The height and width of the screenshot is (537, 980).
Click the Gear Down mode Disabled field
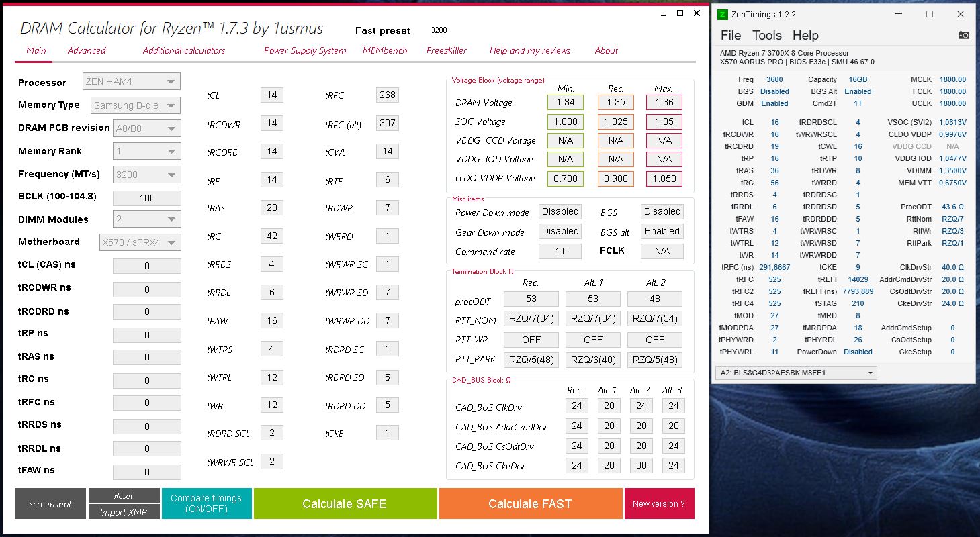pos(560,231)
